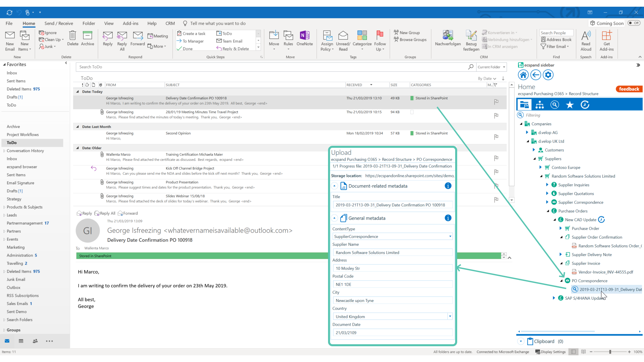Toggle the Coming Soon switch
This screenshot has height=362, width=644.
tap(634, 23)
